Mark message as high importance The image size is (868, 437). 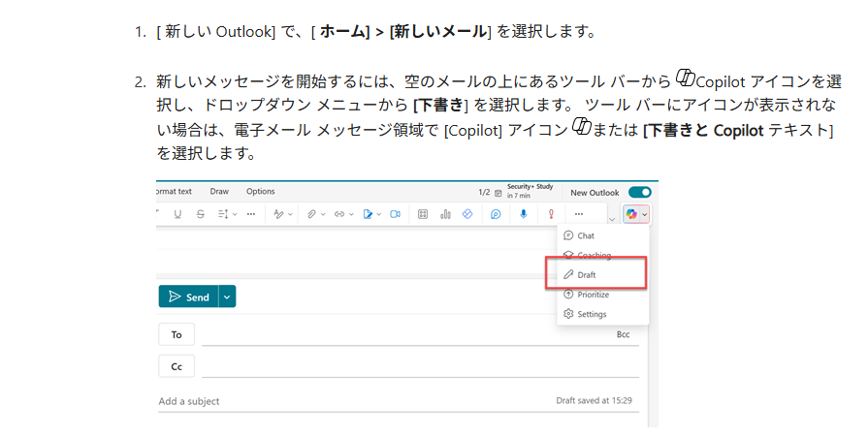[x=551, y=214]
